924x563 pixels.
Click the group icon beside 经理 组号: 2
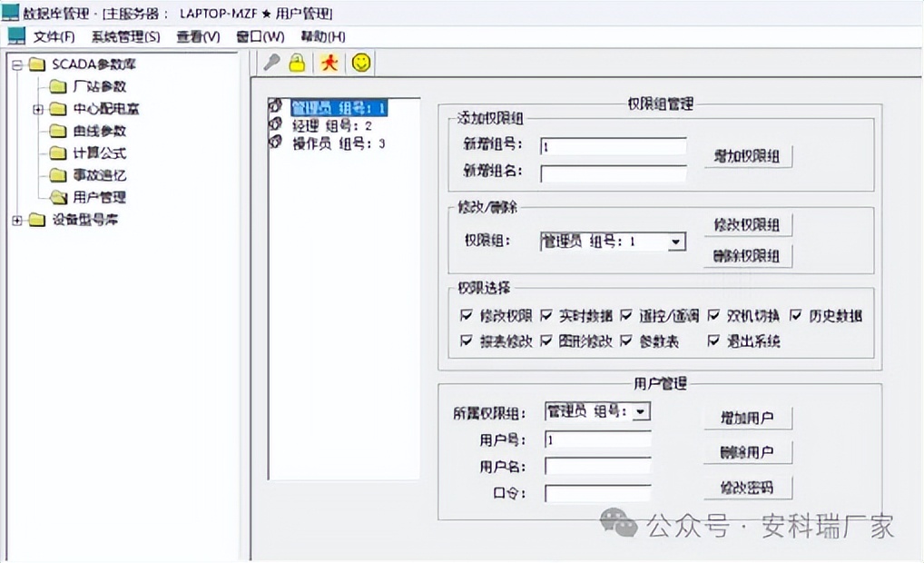(275, 124)
